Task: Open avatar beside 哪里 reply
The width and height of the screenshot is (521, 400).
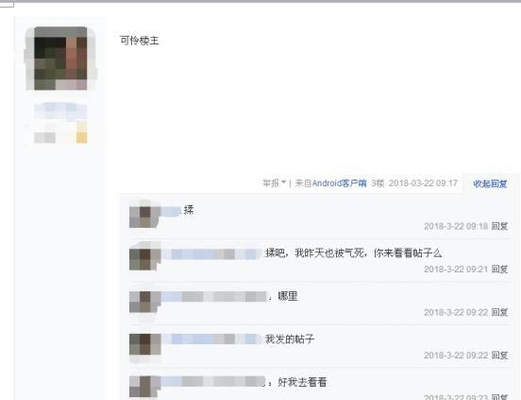Action: [145, 300]
